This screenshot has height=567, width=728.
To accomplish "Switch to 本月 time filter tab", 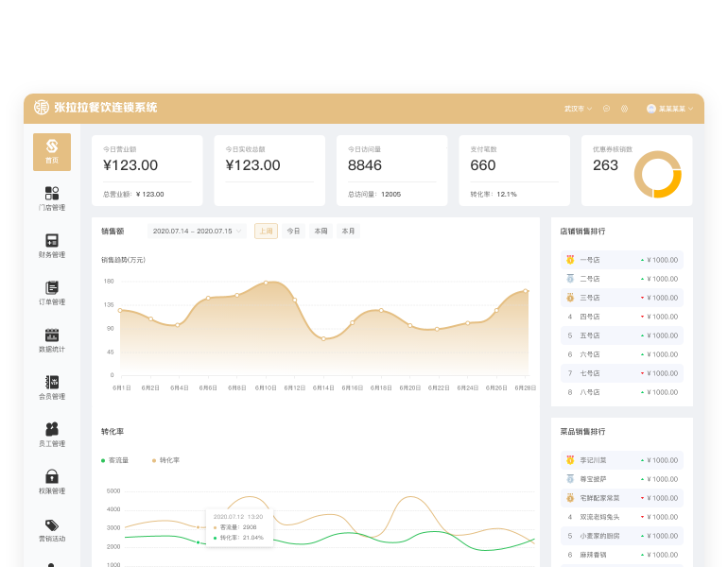I will (x=348, y=231).
